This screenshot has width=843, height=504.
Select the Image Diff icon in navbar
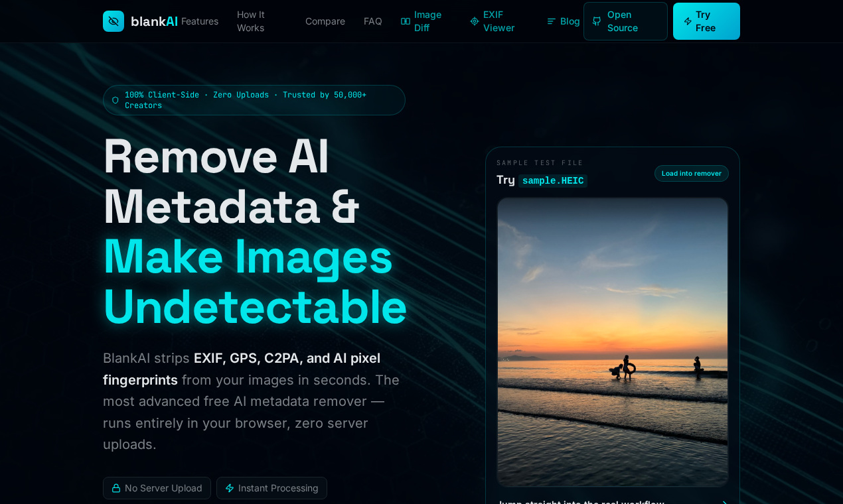tap(405, 21)
